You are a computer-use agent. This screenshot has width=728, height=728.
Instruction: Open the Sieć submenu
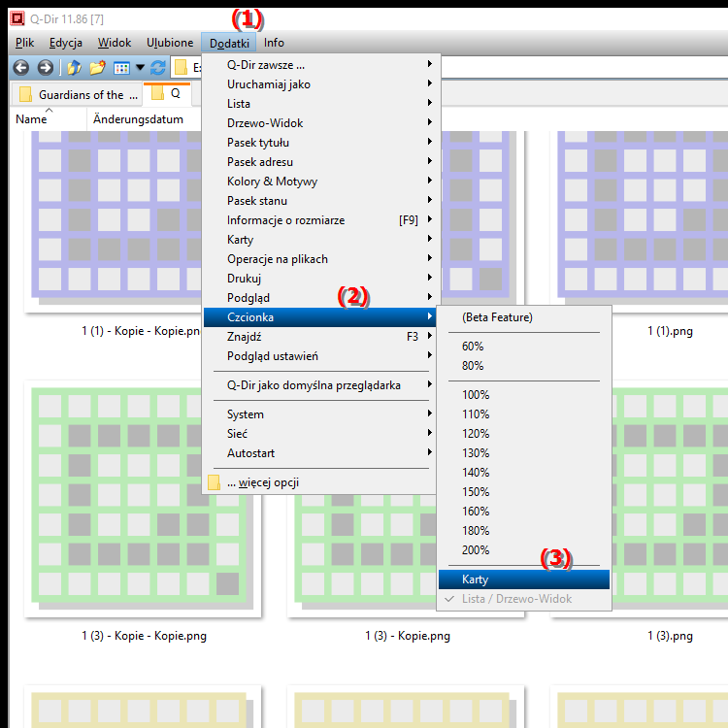pyautogui.click(x=319, y=434)
